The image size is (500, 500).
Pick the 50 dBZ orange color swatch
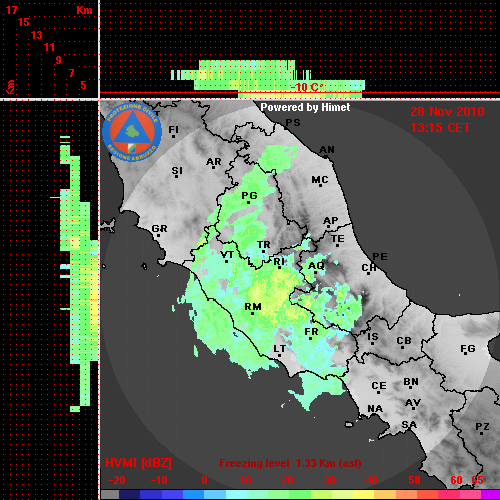coord(406,494)
